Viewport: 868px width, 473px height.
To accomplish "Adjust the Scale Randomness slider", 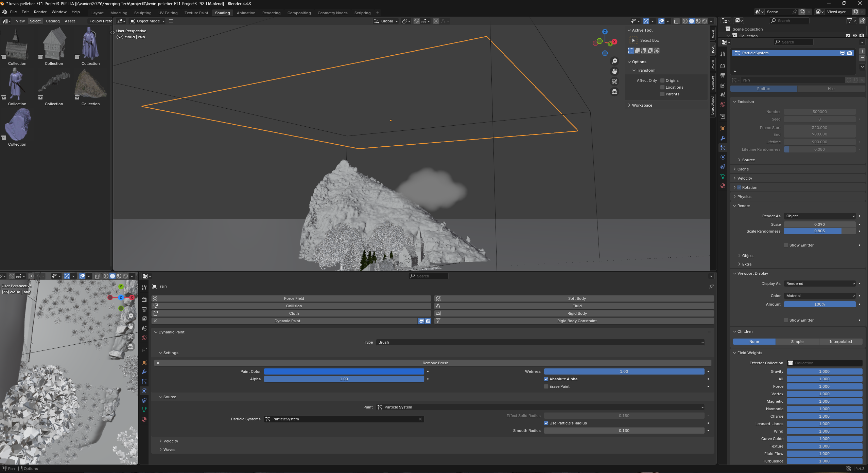I will (819, 231).
